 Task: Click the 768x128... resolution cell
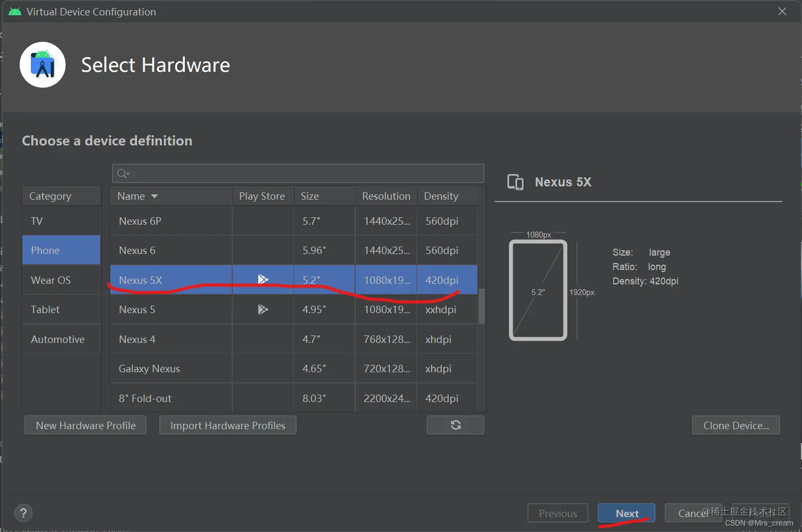(x=386, y=339)
